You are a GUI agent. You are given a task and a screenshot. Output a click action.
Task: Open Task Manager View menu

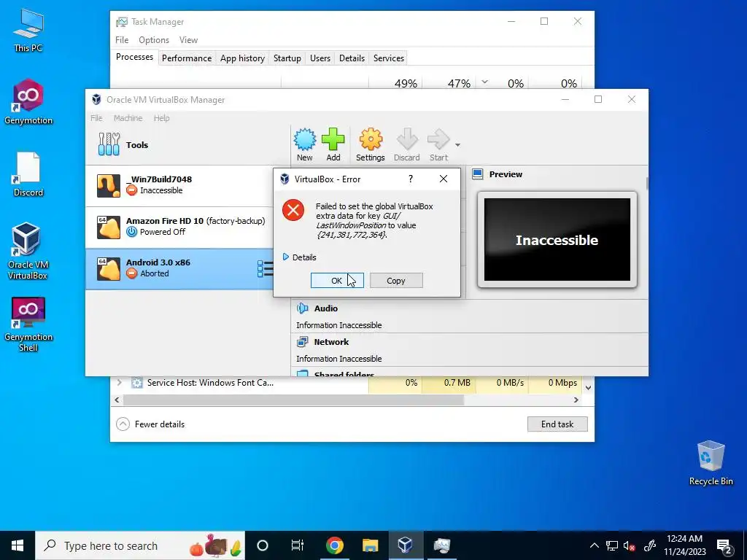coord(188,40)
